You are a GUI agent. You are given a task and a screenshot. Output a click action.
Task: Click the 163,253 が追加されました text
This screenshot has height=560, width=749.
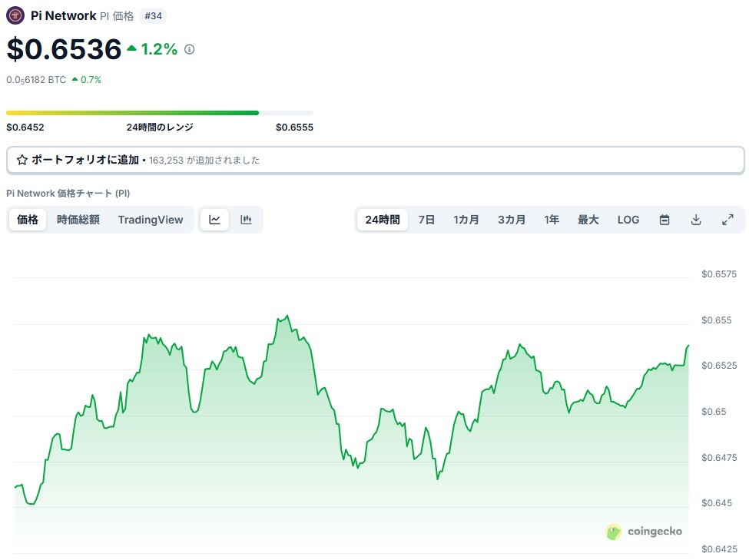pyautogui.click(x=204, y=161)
